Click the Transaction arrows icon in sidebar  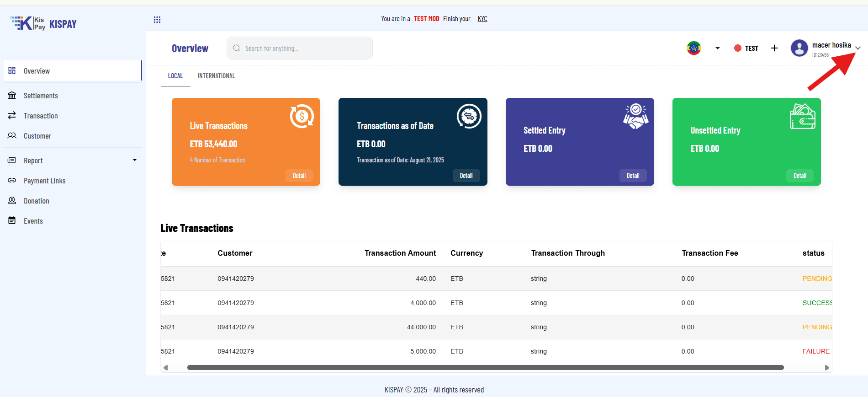pyautogui.click(x=12, y=115)
